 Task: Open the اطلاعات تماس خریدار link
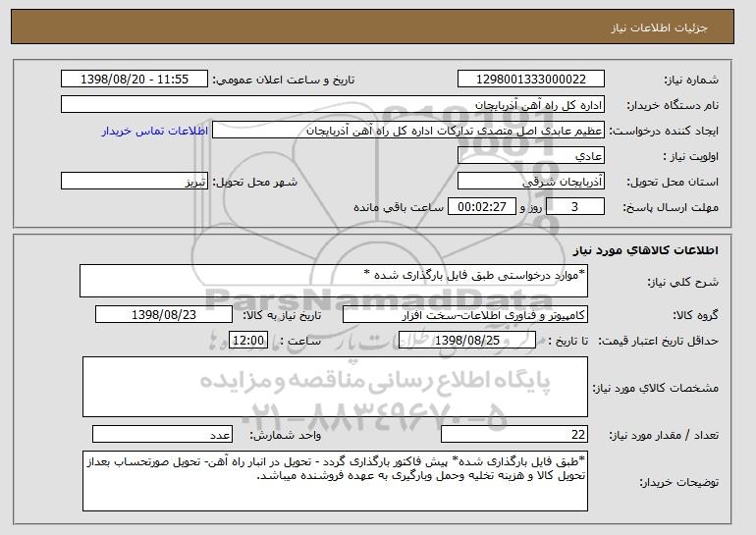pos(155,132)
